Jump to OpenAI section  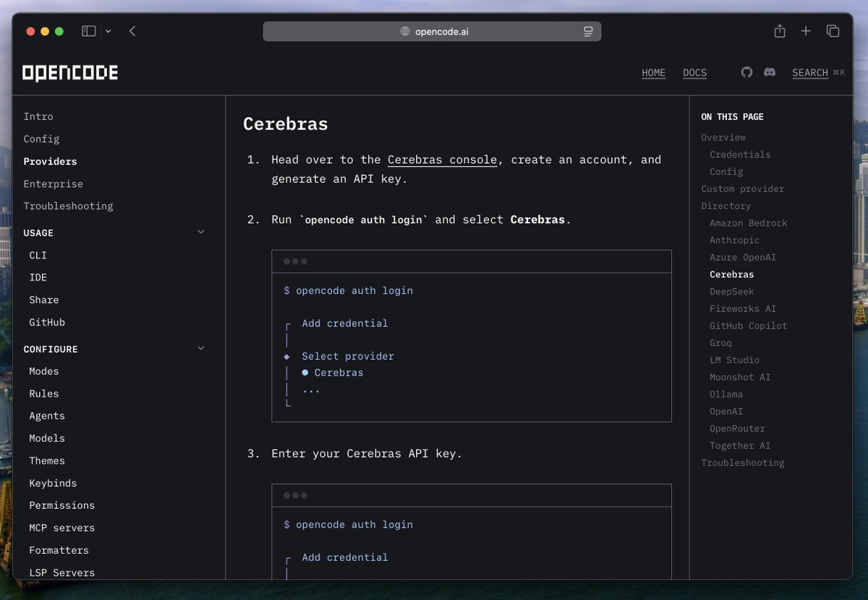pyautogui.click(x=726, y=412)
